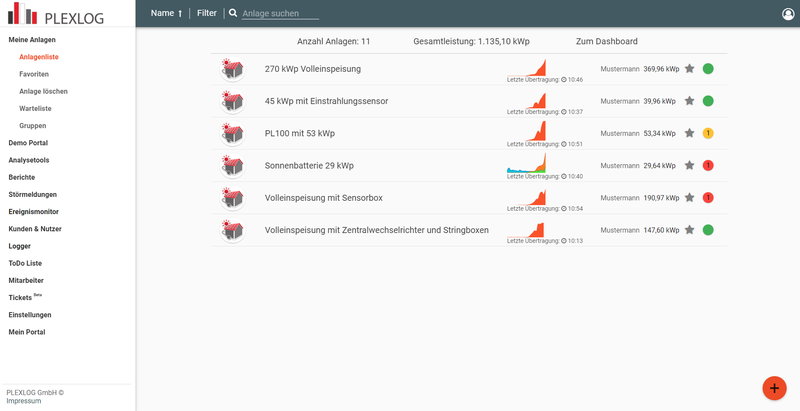Star Volleinspeisung mit Sensorbox
Screen dimensions: 800x411
pyautogui.click(x=689, y=197)
